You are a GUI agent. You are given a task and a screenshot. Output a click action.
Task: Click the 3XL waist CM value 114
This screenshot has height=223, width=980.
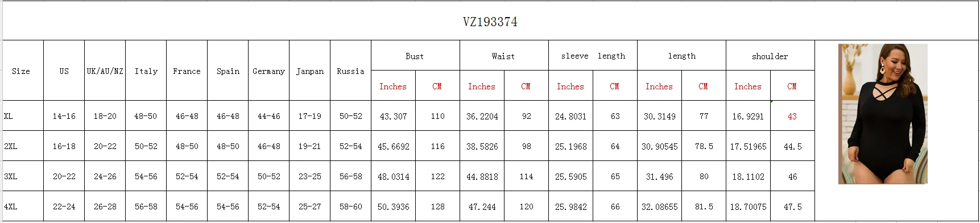click(x=526, y=176)
